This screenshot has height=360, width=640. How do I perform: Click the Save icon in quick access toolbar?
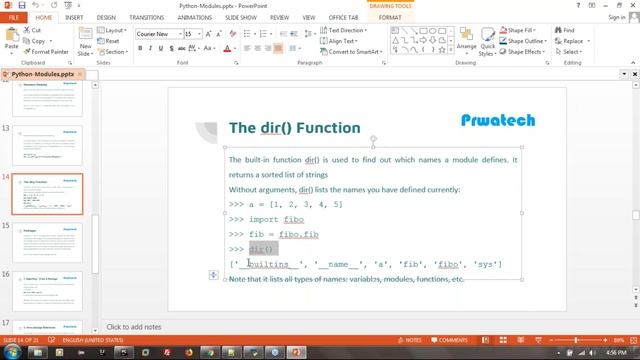click(22, 5)
